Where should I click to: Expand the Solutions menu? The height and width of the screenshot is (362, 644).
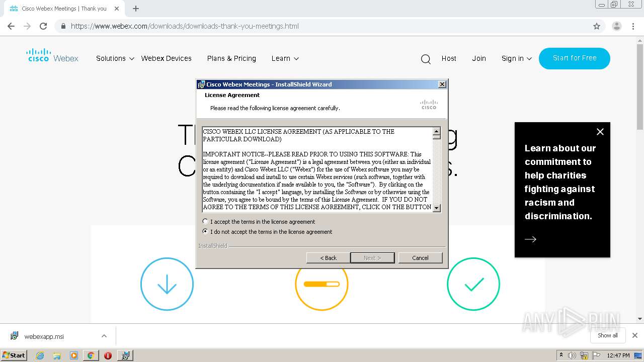(x=115, y=58)
